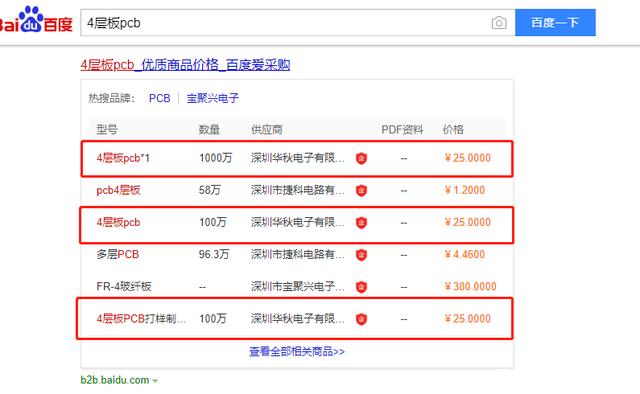Click the price ¥1.2000
Viewport: 640px width, 394px height.
(x=464, y=190)
